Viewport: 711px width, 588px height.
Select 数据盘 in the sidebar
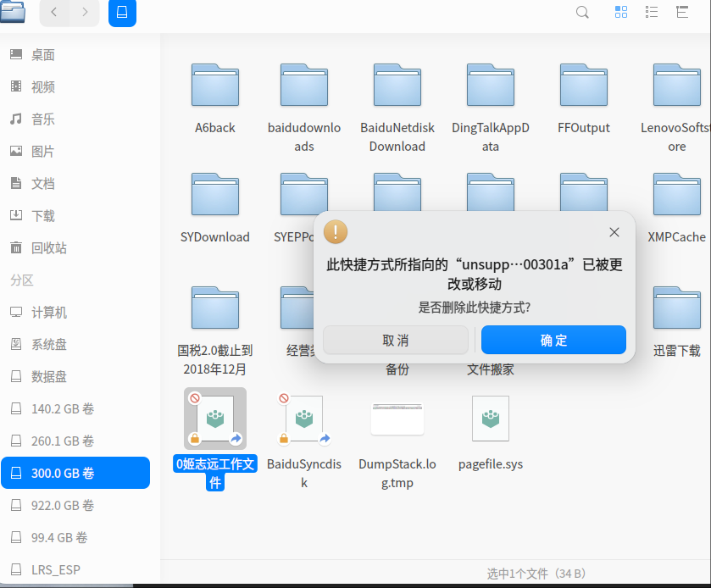click(x=75, y=377)
